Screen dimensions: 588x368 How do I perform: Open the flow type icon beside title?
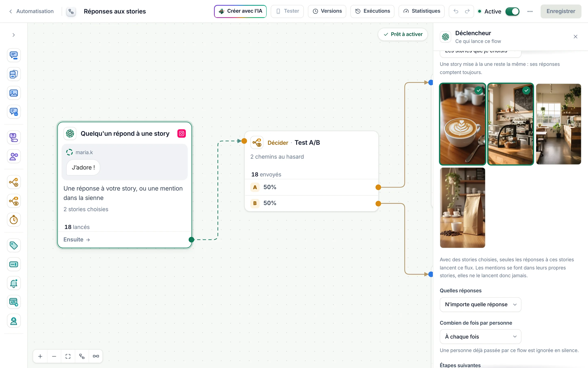pyautogui.click(x=71, y=11)
